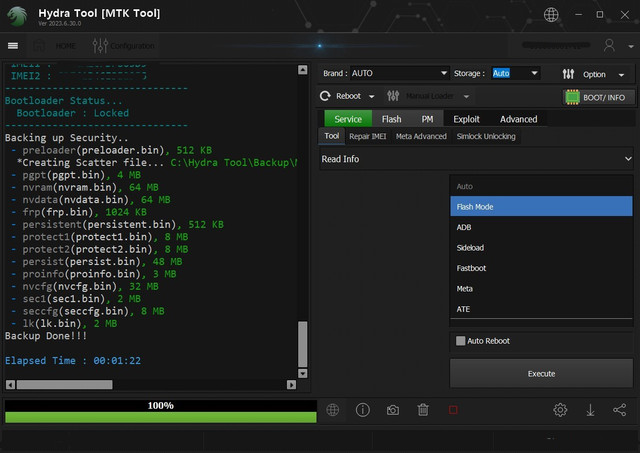The image size is (640, 453).
Task: Click the BOOT/ INFO button
Action: [599, 98]
